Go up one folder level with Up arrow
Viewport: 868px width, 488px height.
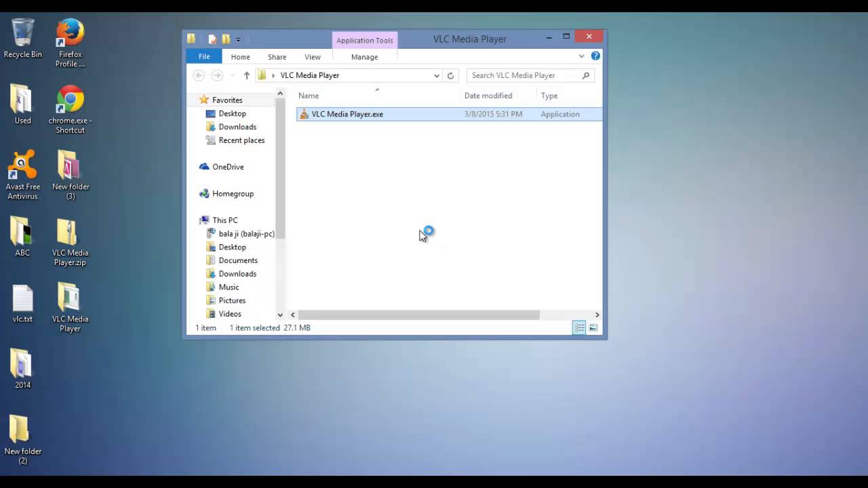(x=246, y=75)
